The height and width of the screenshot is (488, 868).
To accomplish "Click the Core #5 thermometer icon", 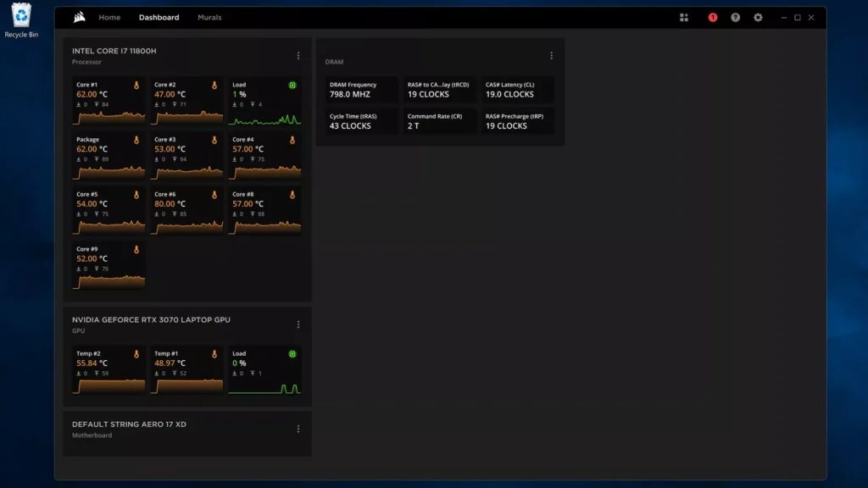I will tap(136, 195).
